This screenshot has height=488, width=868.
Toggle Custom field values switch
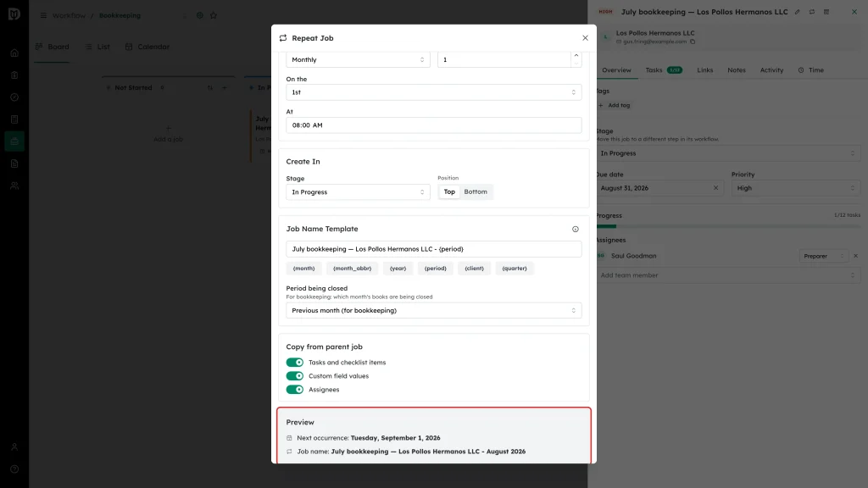pyautogui.click(x=294, y=376)
